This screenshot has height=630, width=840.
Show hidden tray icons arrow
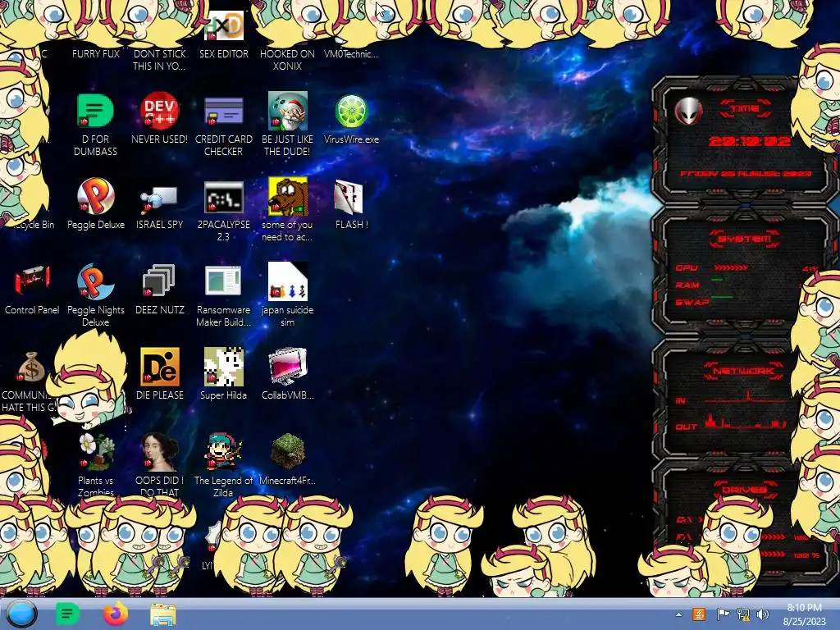(678, 614)
